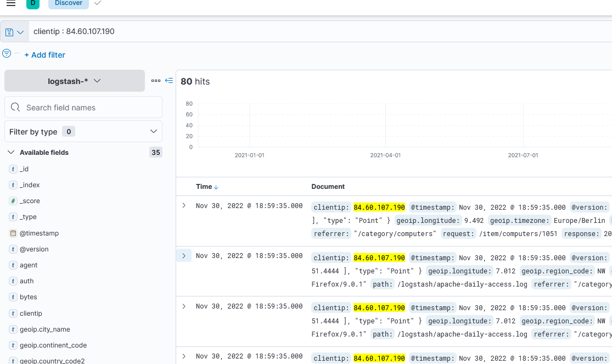Open the hamburger navigation menu
The width and height of the screenshot is (612, 364).
click(11, 3)
